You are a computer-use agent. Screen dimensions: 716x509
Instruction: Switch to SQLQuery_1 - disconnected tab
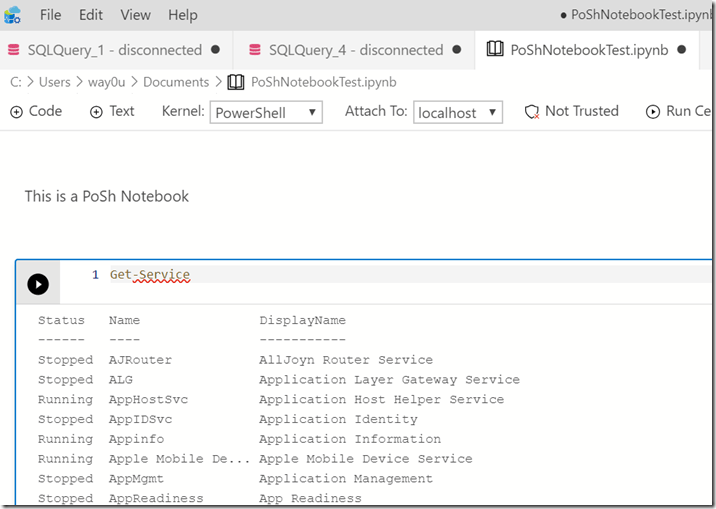115,50
